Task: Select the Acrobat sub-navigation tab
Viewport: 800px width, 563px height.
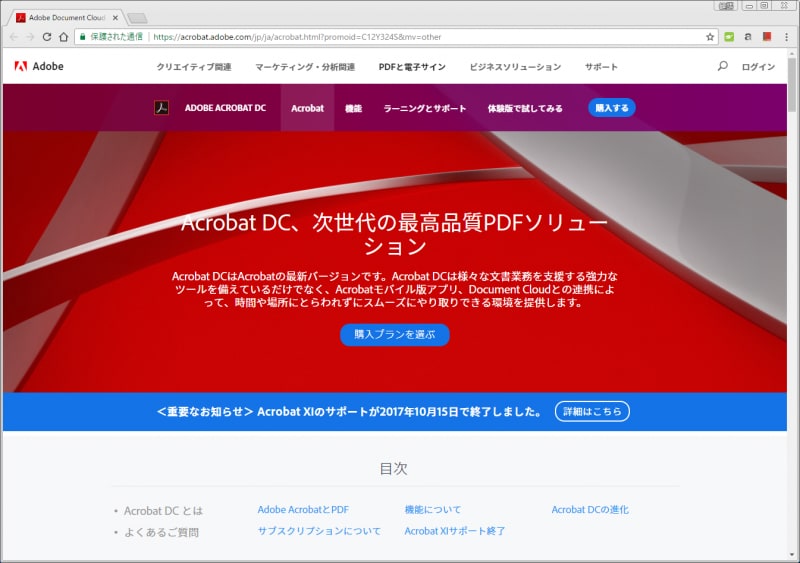Action: pos(307,108)
